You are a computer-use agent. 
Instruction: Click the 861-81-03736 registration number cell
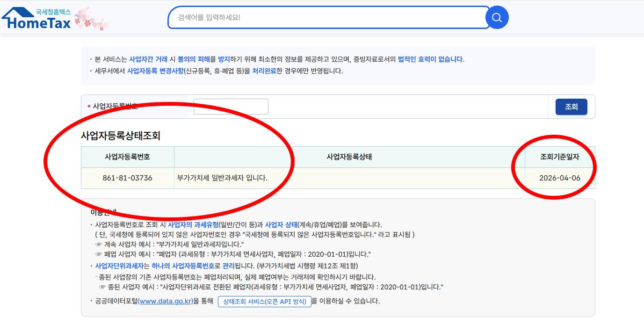tap(127, 178)
